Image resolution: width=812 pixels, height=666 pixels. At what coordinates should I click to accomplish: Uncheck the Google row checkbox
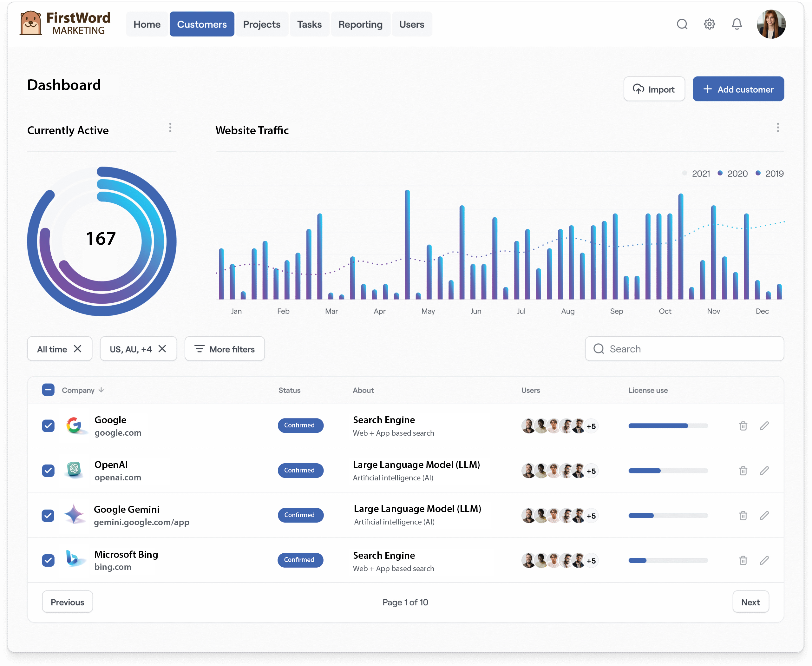[x=48, y=426]
